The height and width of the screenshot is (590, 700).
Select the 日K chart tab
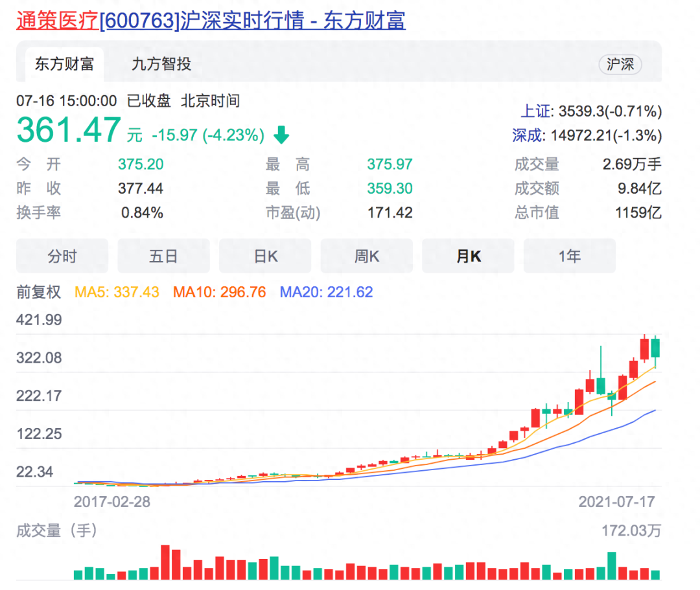coord(265,256)
